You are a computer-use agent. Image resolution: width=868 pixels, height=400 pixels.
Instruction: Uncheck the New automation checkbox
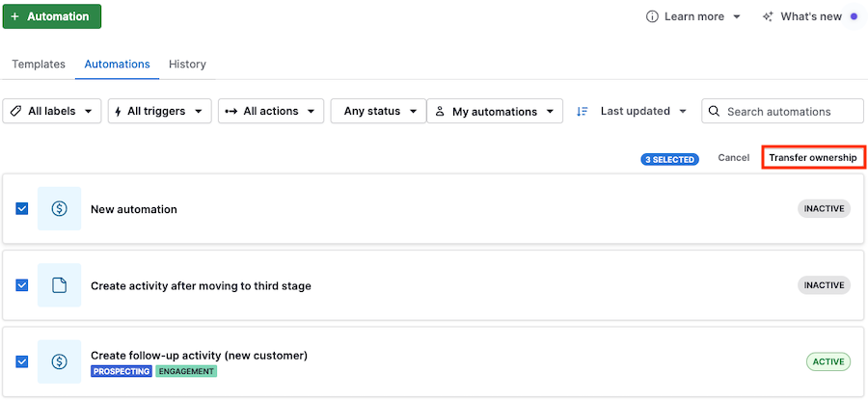tap(21, 208)
